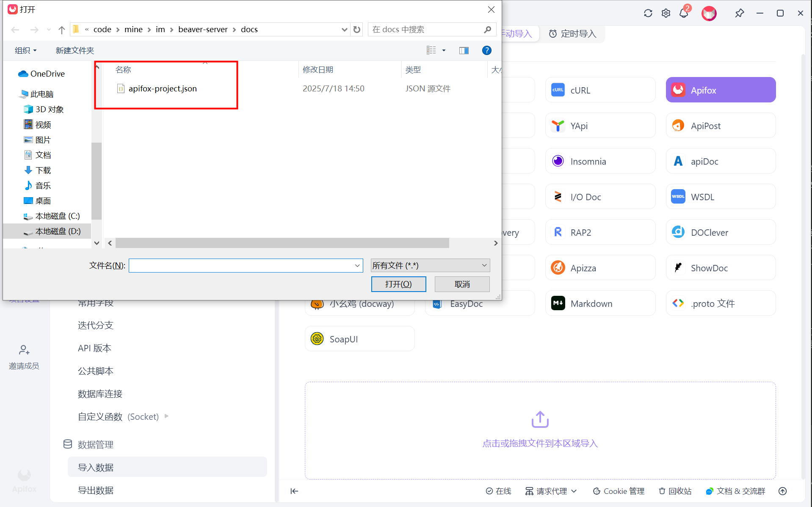Choose DOClever import format
The width and height of the screenshot is (812, 507).
(721, 232)
